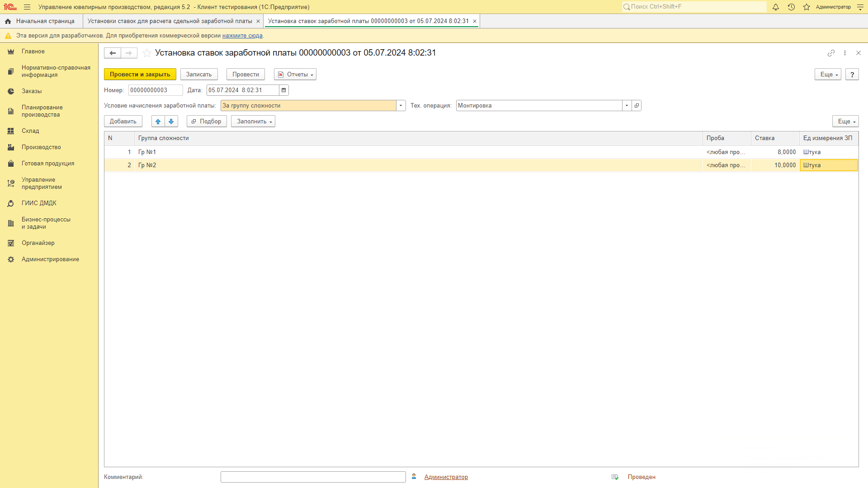Click Ед измерения ЗП column header
Viewport: 868px width, 488px height.
[829, 138]
